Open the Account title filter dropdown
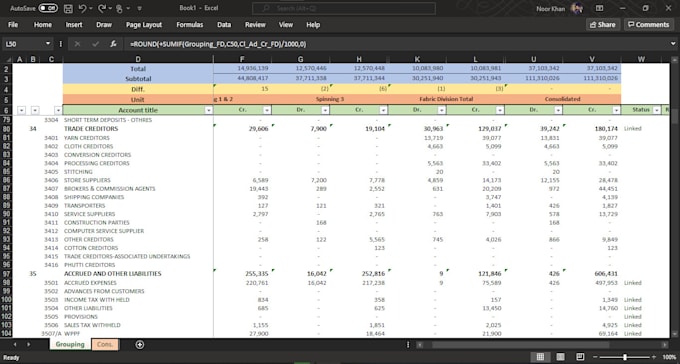680x364 pixels. (x=209, y=110)
